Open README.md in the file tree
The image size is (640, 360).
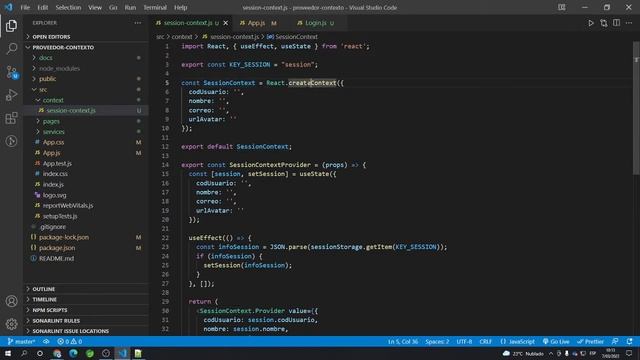pos(86,258)
